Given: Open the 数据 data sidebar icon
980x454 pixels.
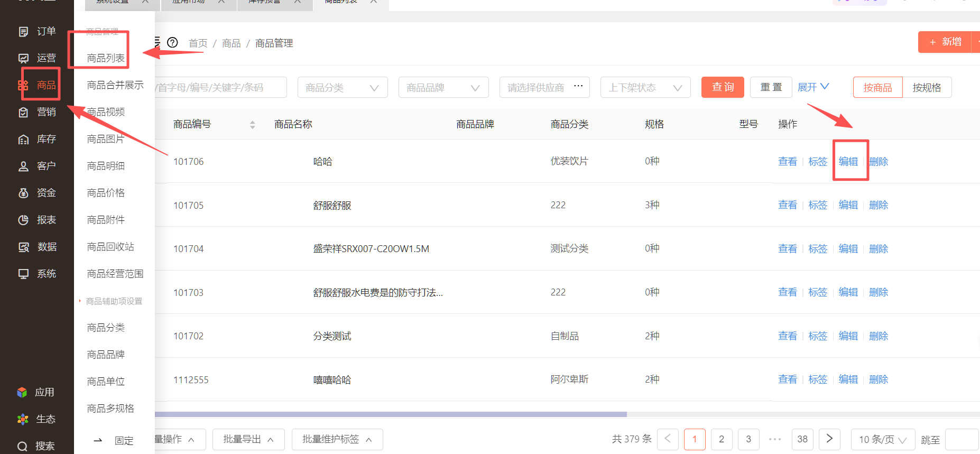Looking at the screenshot, I should point(23,247).
